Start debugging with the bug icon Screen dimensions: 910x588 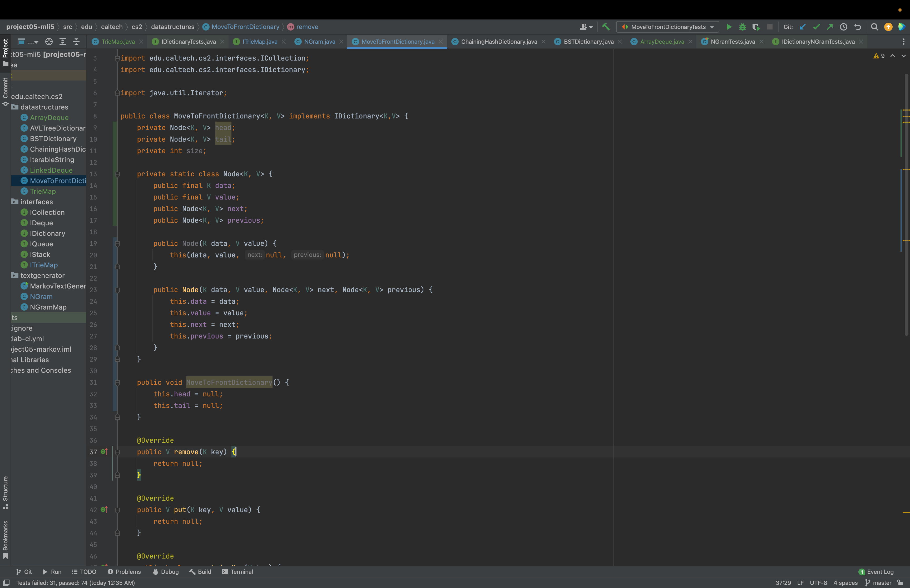742,27
